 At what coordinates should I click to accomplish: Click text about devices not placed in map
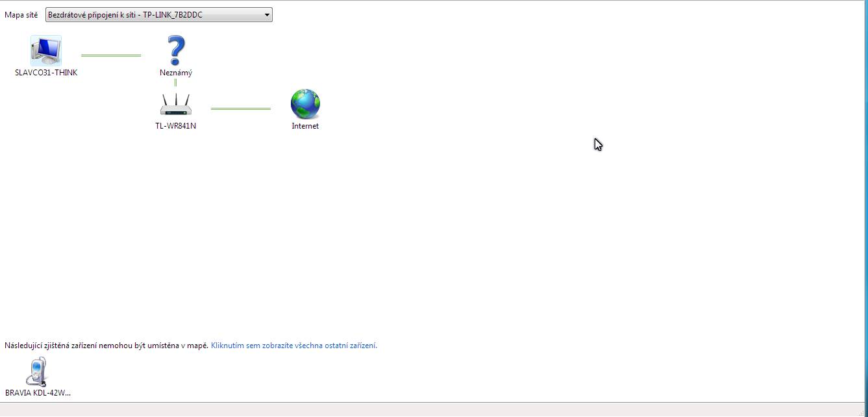click(106, 346)
